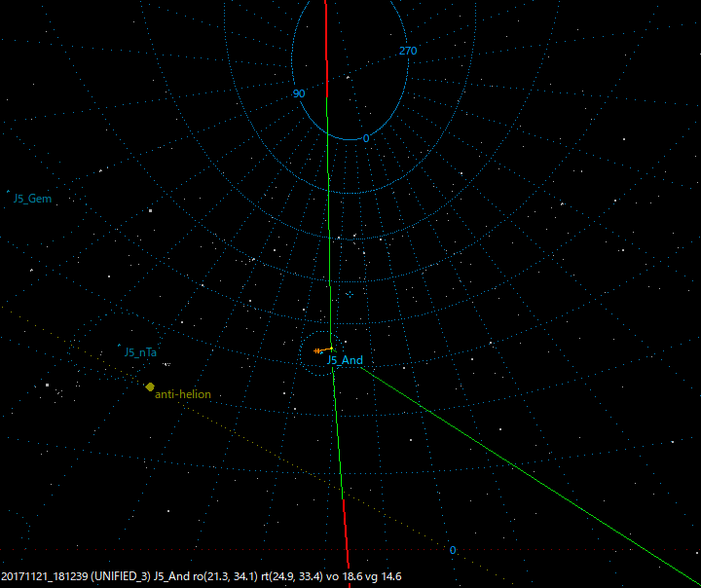Click the 0 label below the pole circle
Screen dimensions: 701x588
click(366, 139)
